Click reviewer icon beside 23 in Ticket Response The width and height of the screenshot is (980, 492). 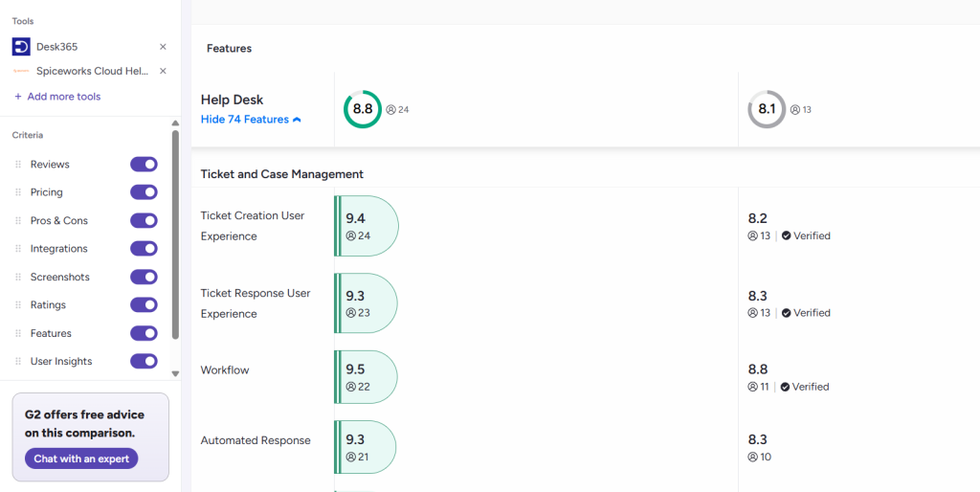[x=351, y=313]
